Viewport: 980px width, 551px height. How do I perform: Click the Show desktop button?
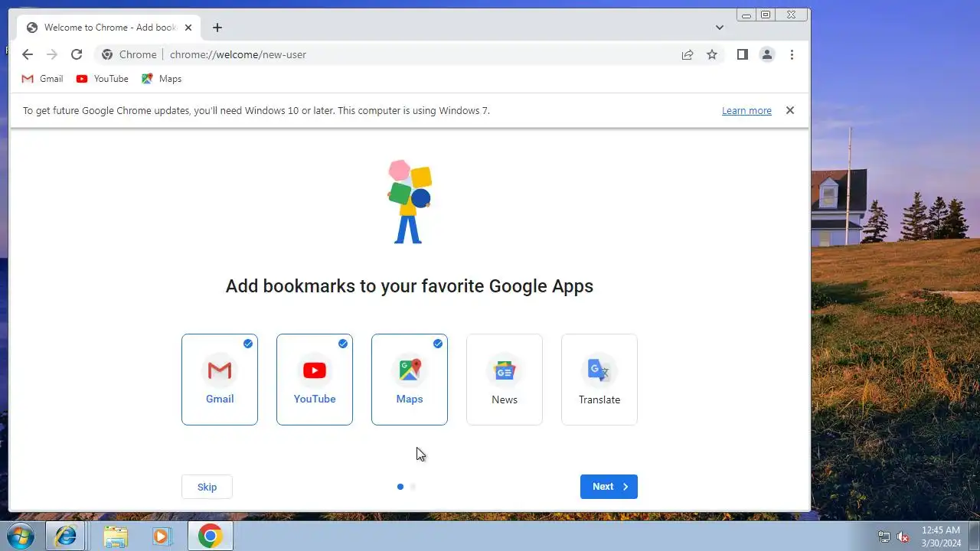click(974, 536)
